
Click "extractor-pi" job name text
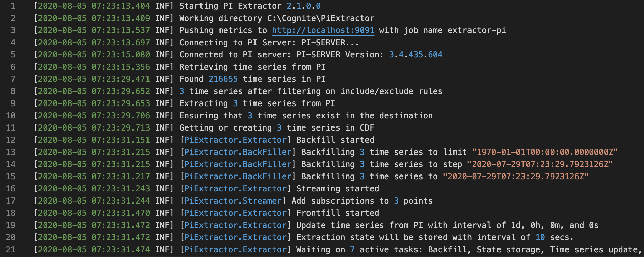(x=477, y=30)
